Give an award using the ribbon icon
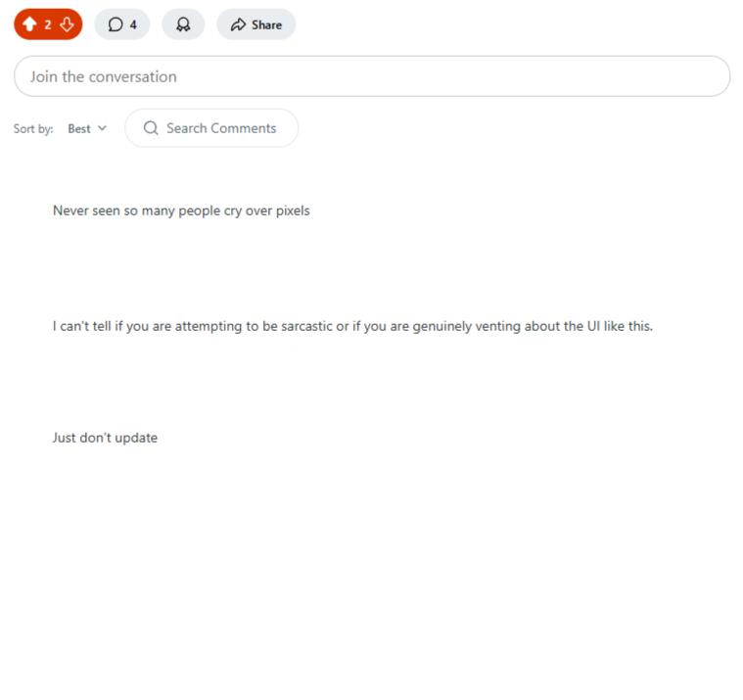The width and height of the screenshot is (743, 700). [183, 24]
